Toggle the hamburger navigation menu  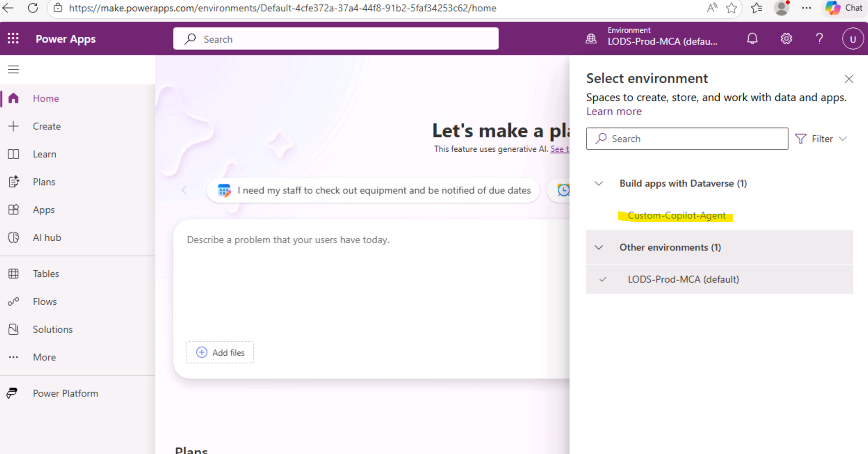click(13, 70)
